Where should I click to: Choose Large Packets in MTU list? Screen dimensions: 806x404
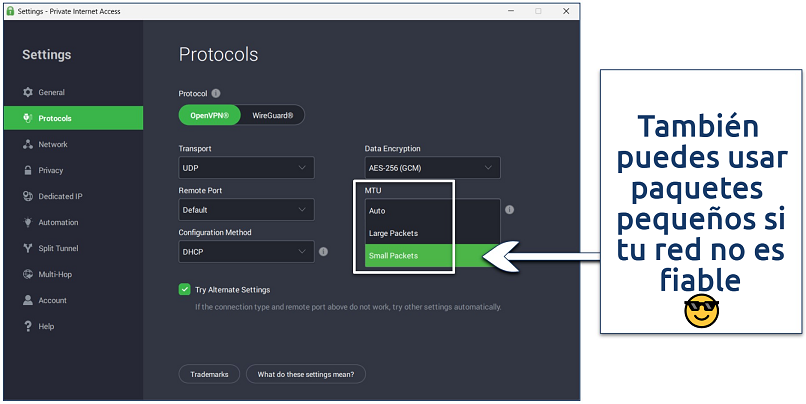pos(432,233)
